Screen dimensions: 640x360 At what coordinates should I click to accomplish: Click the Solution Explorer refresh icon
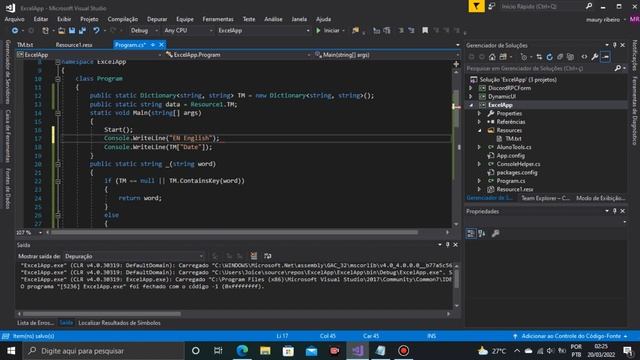[549, 57]
